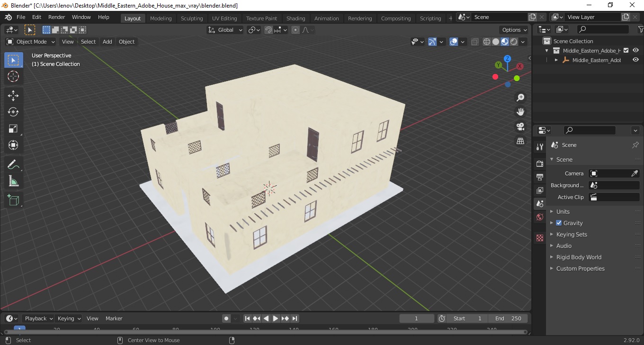Viewport: 644px width, 345px height.
Task: Click the zoom magnifier viewport icon
Action: [x=520, y=98]
